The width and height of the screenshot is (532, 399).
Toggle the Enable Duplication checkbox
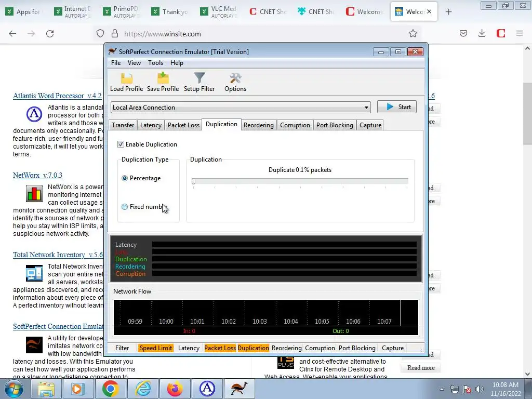tap(121, 144)
